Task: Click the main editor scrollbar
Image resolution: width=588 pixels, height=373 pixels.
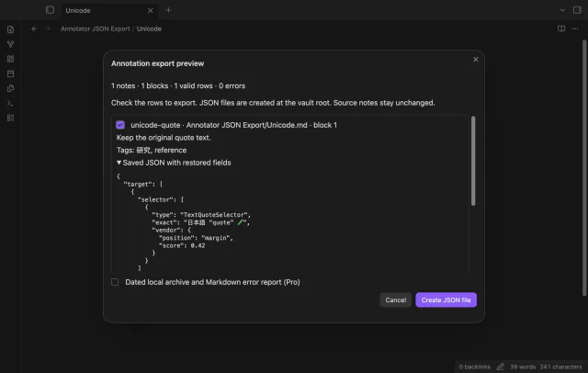Action: tap(584, 167)
